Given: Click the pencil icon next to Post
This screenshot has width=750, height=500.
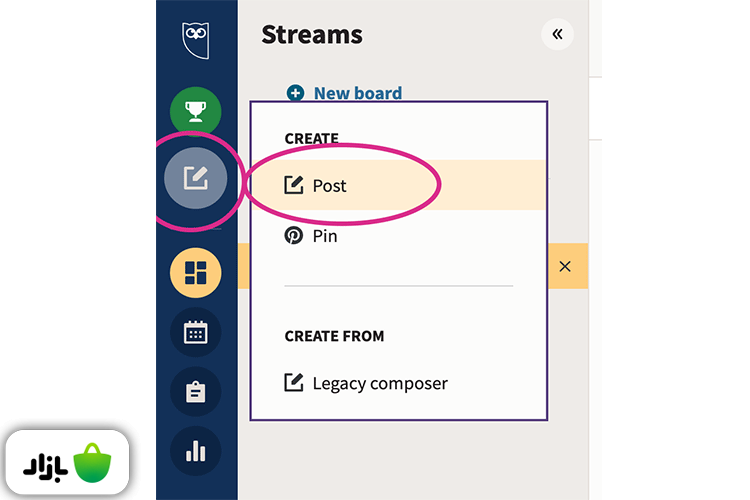Looking at the screenshot, I should (x=294, y=185).
